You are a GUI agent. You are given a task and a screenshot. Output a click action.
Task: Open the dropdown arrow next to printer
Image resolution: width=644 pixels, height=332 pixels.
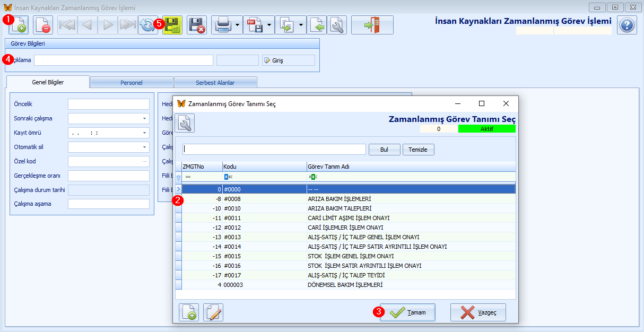(x=237, y=25)
